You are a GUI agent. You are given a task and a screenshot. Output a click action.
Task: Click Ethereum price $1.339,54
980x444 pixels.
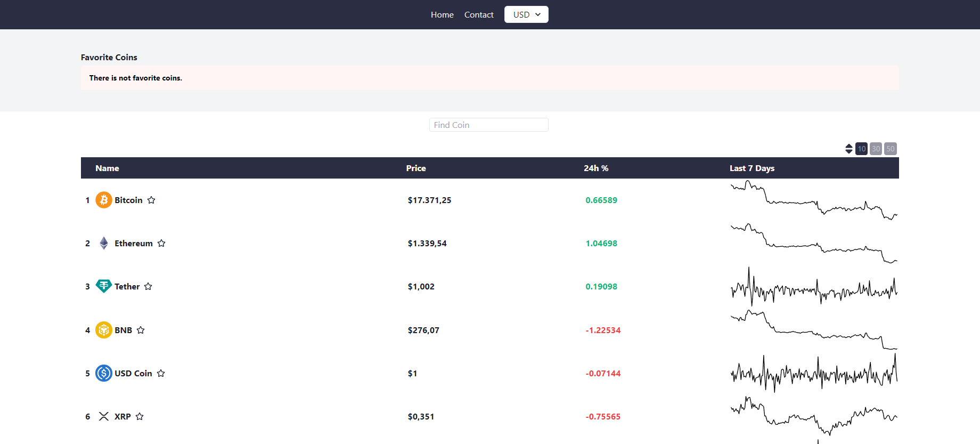[427, 243]
